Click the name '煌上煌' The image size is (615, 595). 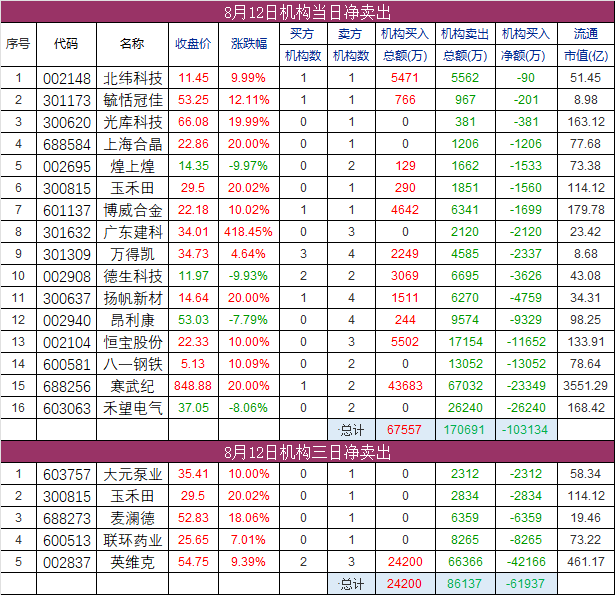click(x=132, y=166)
